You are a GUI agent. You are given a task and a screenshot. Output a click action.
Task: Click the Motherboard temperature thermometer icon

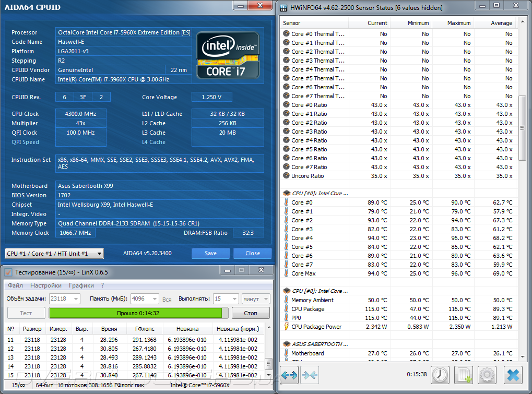(286, 353)
